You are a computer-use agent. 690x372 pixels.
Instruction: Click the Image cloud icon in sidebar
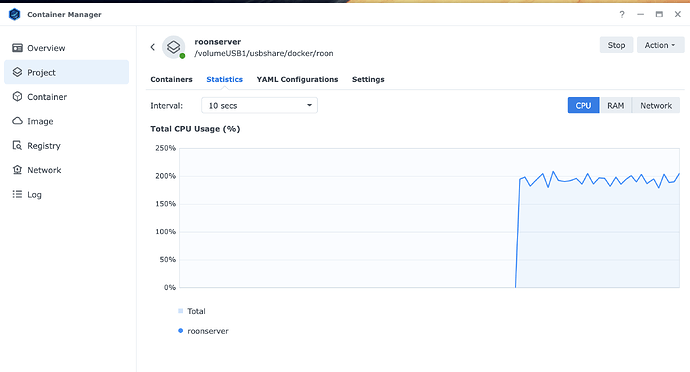pos(17,121)
